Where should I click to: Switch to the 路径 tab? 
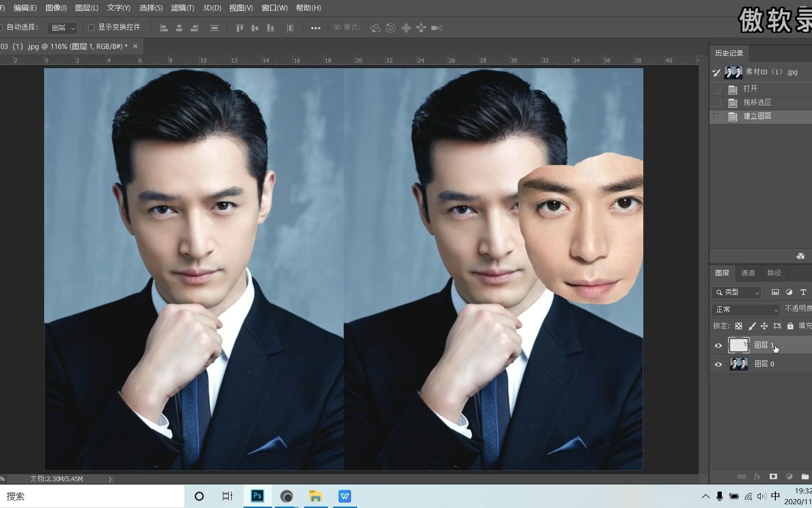coord(774,273)
